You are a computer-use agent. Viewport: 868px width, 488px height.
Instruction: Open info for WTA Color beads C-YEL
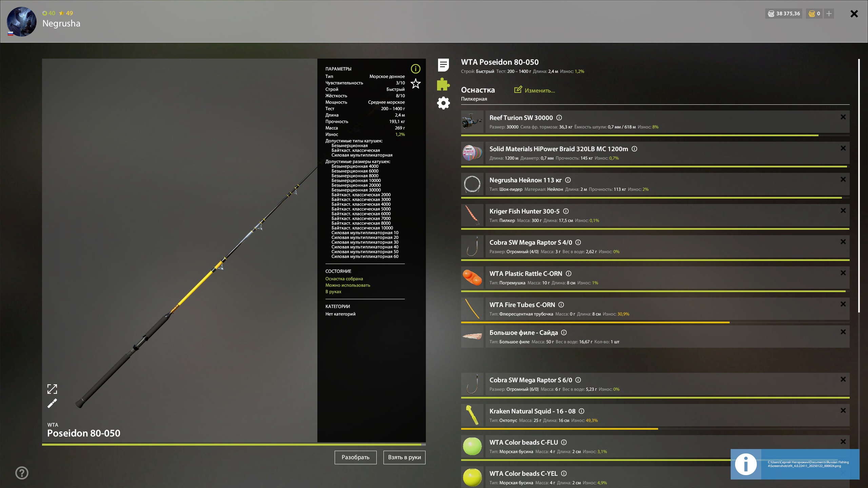pyautogui.click(x=564, y=473)
